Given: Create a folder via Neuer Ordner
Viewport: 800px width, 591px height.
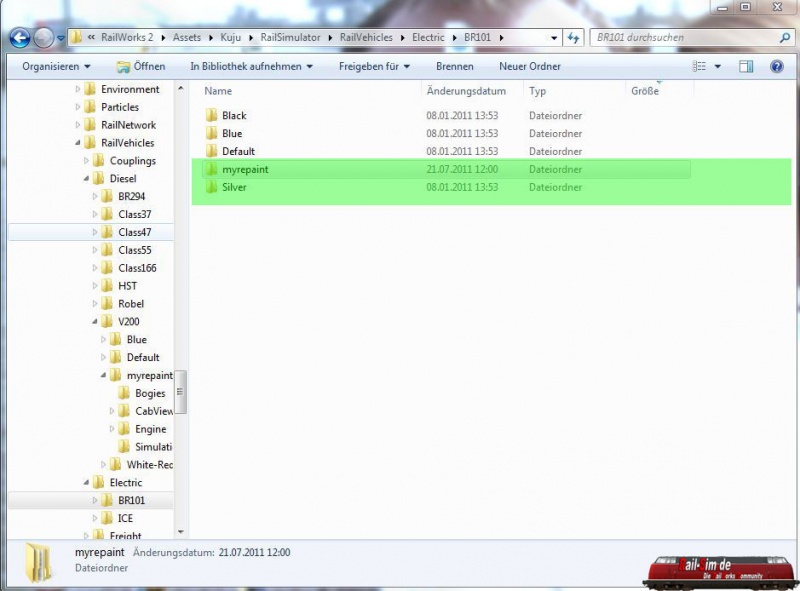Looking at the screenshot, I should click(530, 66).
